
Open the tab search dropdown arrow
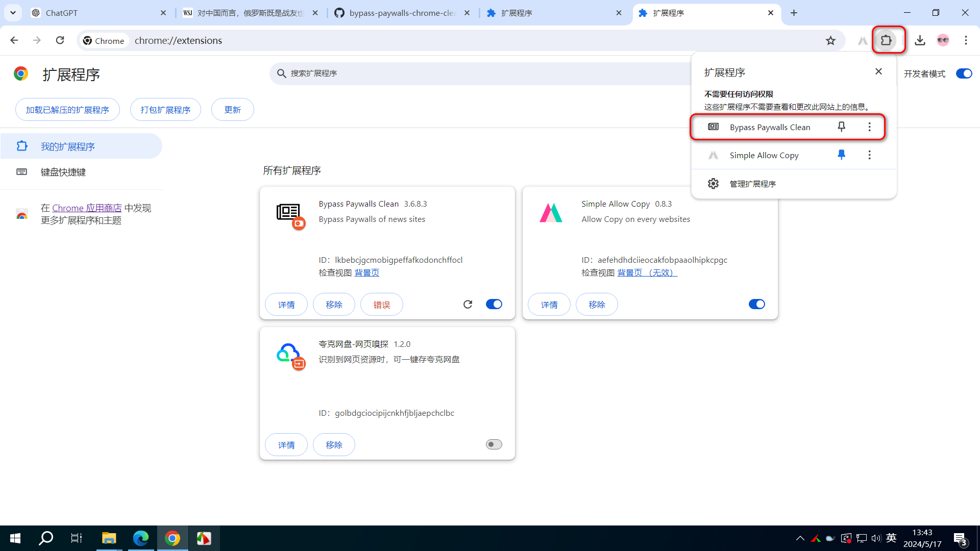pyautogui.click(x=13, y=13)
